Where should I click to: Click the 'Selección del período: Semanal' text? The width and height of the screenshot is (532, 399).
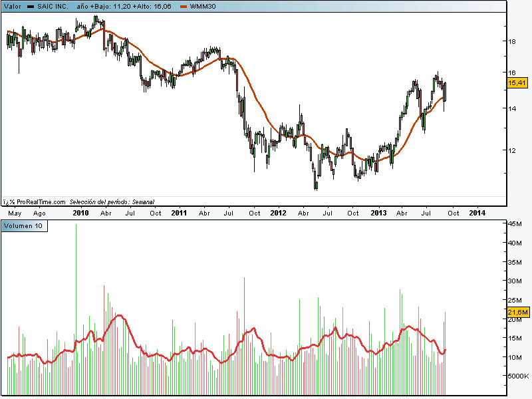pos(112,201)
